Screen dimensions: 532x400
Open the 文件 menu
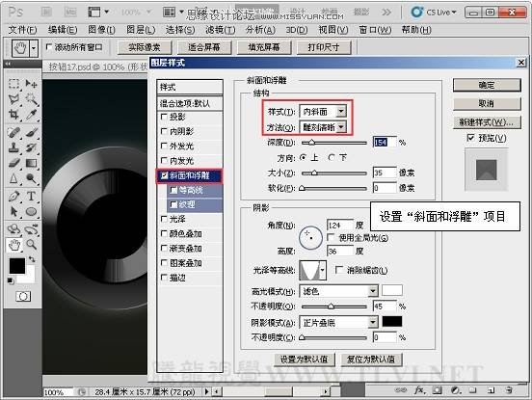coord(22,30)
